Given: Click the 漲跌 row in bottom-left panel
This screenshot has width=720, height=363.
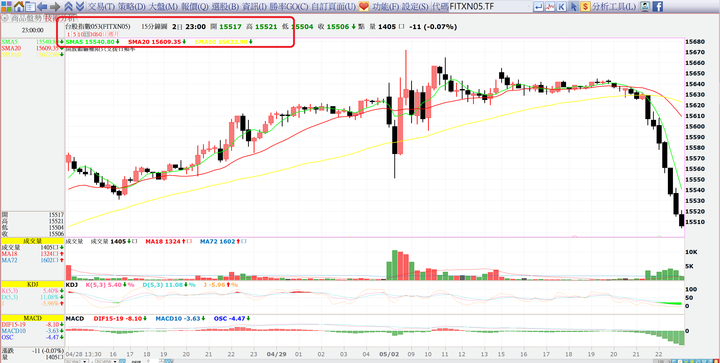Looking at the screenshot, I should click(32, 351).
